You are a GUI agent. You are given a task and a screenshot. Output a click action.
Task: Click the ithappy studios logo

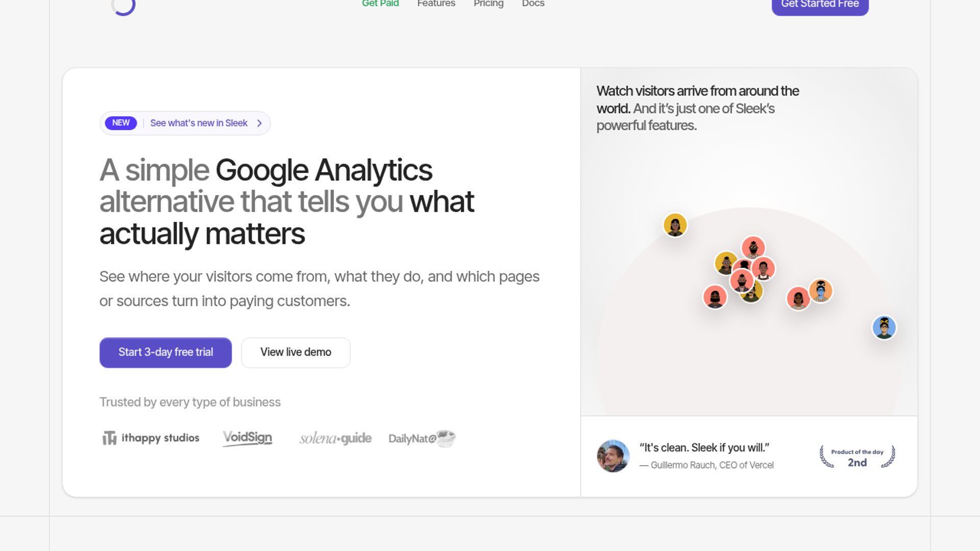151,438
